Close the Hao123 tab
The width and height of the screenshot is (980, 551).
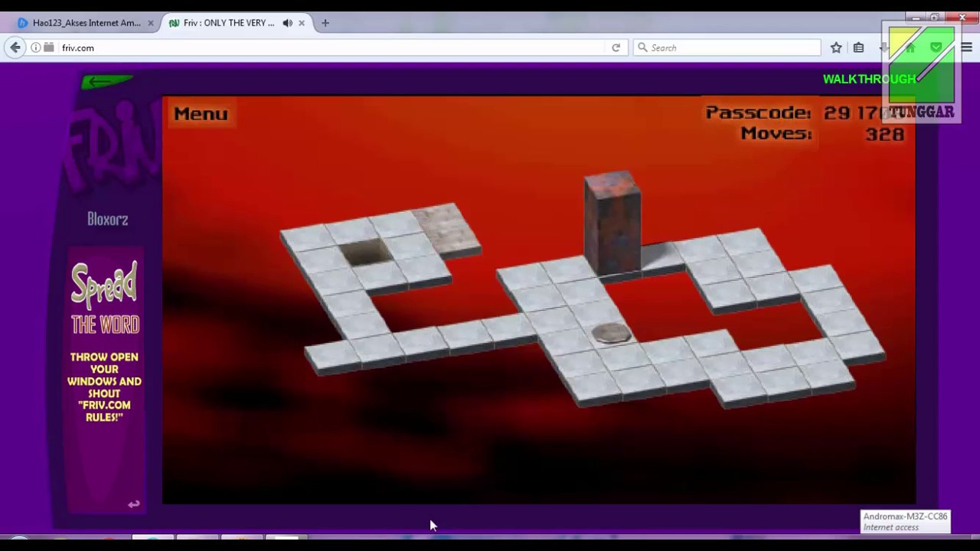tap(151, 23)
